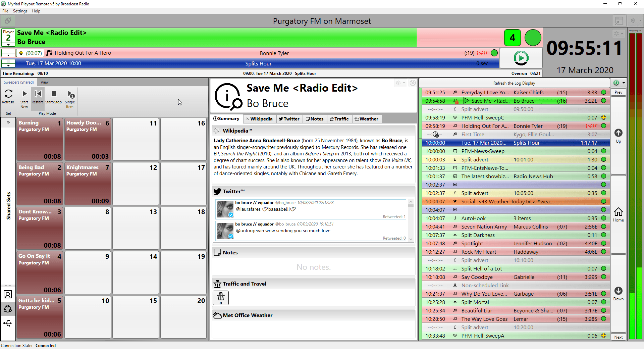The width and height of the screenshot is (644, 349).
Task: Open the Traffic tab
Action: (339, 119)
